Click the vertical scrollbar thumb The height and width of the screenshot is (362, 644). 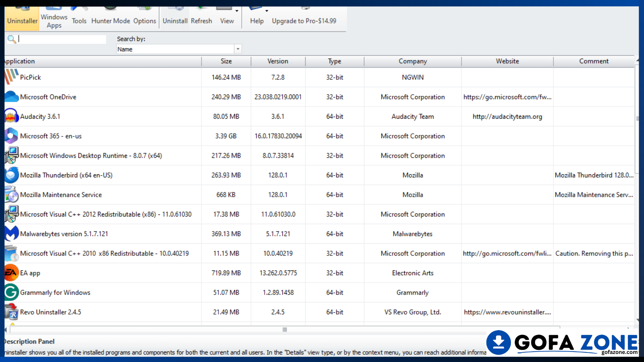[638, 118]
